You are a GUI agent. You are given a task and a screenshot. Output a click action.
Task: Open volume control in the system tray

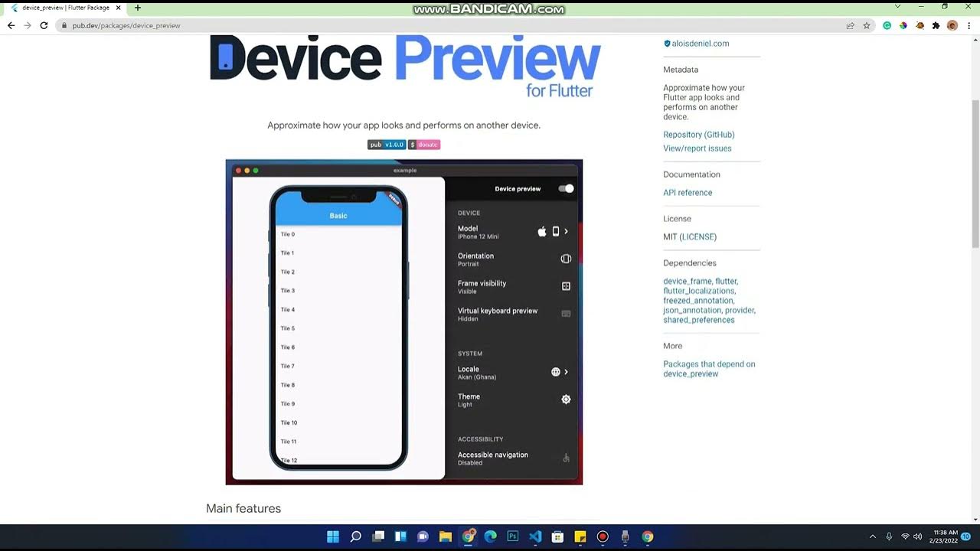918,536
